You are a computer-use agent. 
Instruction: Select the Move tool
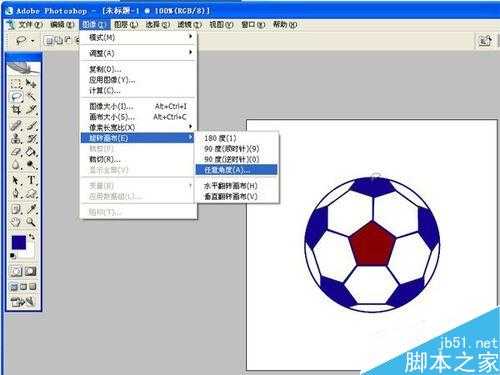click(31, 83)
